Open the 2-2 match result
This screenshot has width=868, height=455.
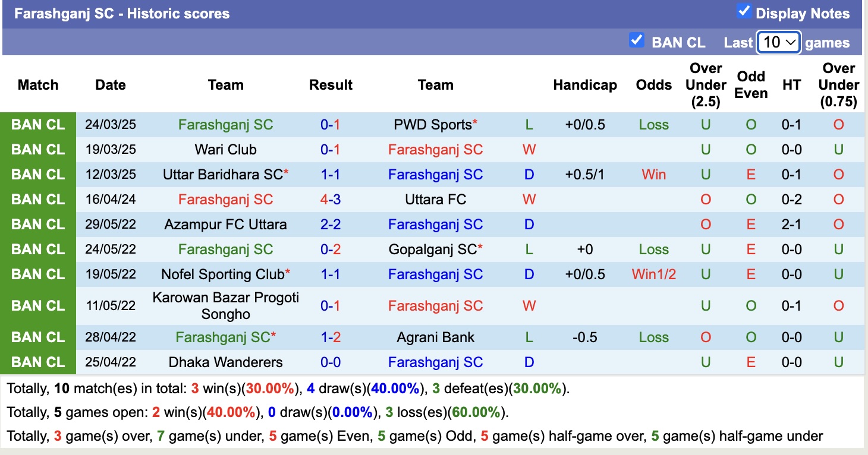pyautogui.click(x=331, y=225)
